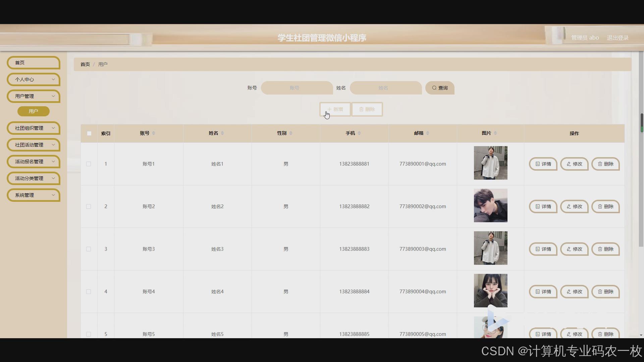Click the plus icon on 新增 button

click(329, 109)
